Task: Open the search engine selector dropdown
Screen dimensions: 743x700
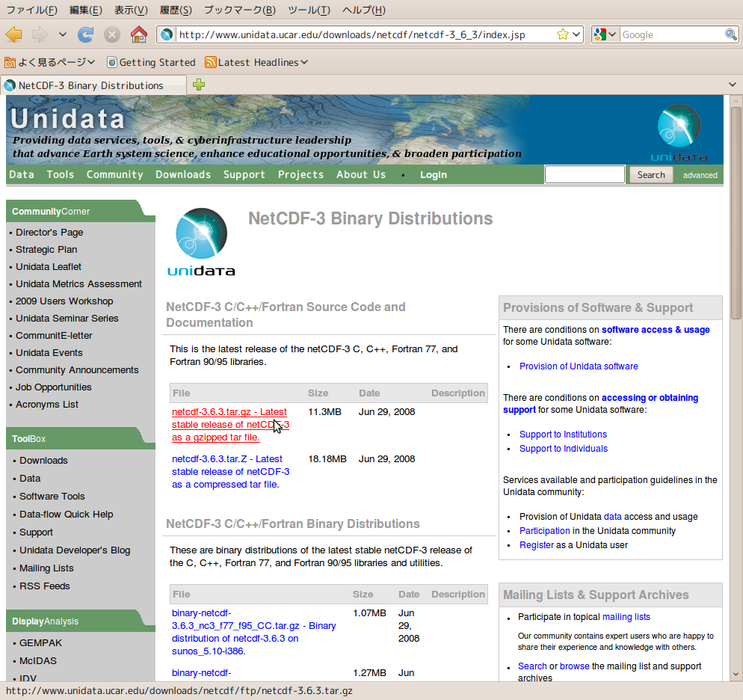Action: pos(605,34)
